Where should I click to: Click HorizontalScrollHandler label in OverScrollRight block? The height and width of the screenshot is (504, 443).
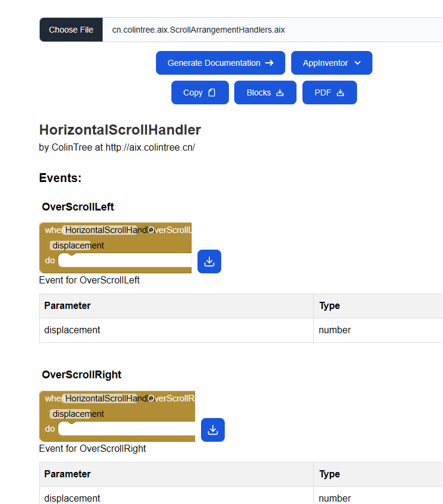coord(100,398)
